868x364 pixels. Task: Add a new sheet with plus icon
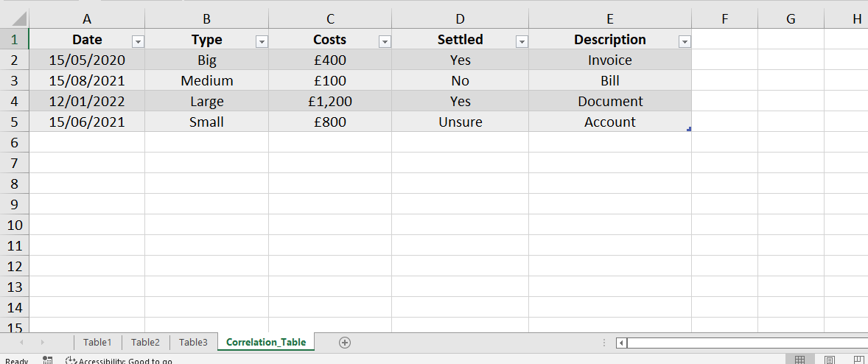[344, 342]
